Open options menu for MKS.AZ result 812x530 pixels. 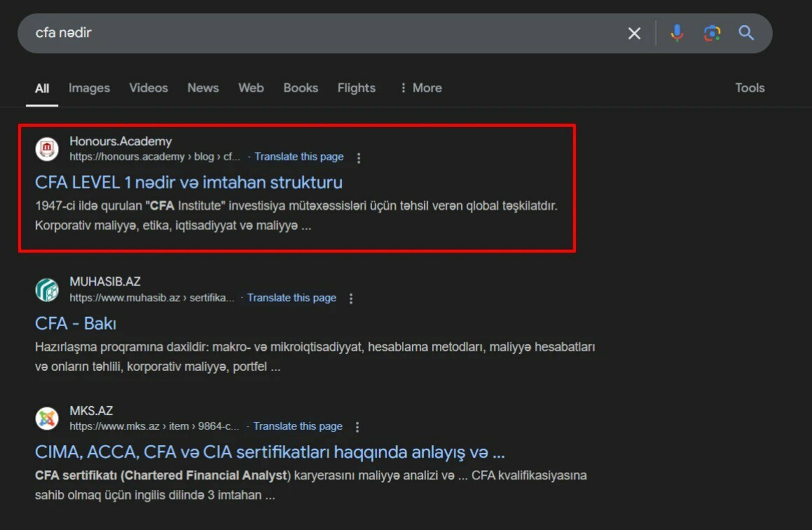357,427
